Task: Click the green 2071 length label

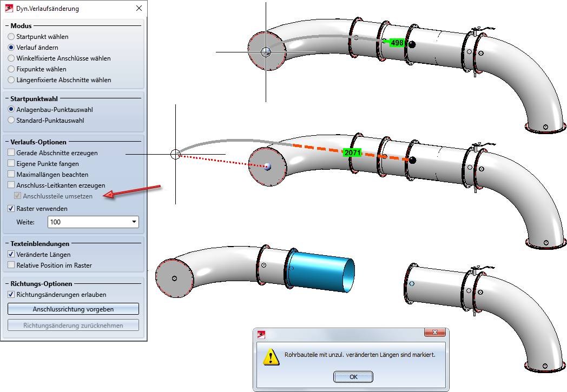Action: [x=352, y=153]
